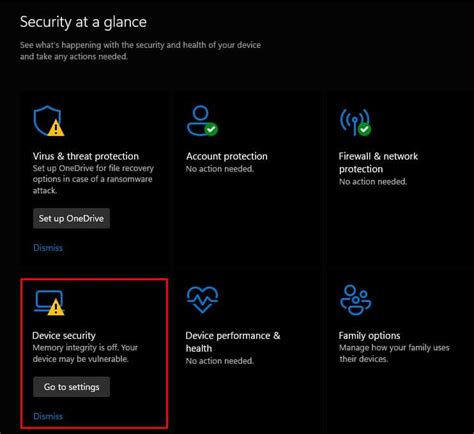Image resolution: width=474 pixels, height=434 pixels.
Task: Open the Virus & threat protection title
Action: tap(86, 156)
